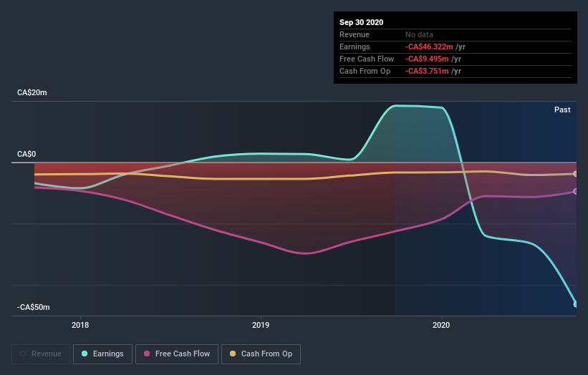Viewport: 588px width, 375px height.
Task: Click the -CA$50m y-axis label
Action: click(x=34, y=307)
